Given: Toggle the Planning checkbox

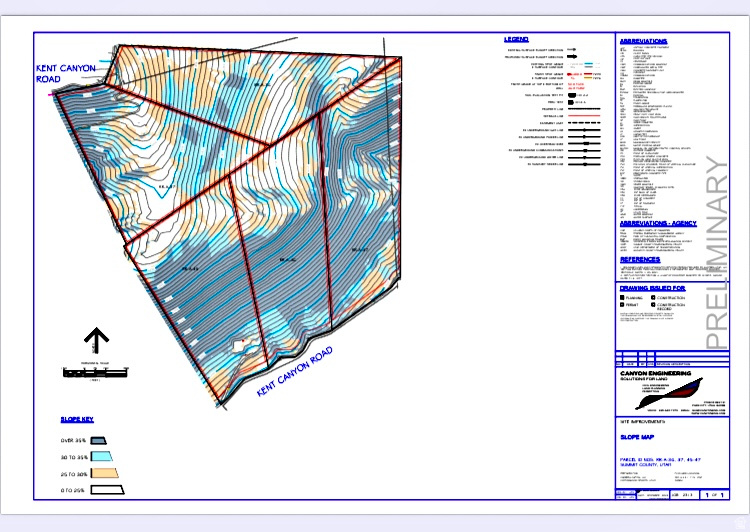Looking at the screenshot, I should pyautogui.click(x=622, y=298).
